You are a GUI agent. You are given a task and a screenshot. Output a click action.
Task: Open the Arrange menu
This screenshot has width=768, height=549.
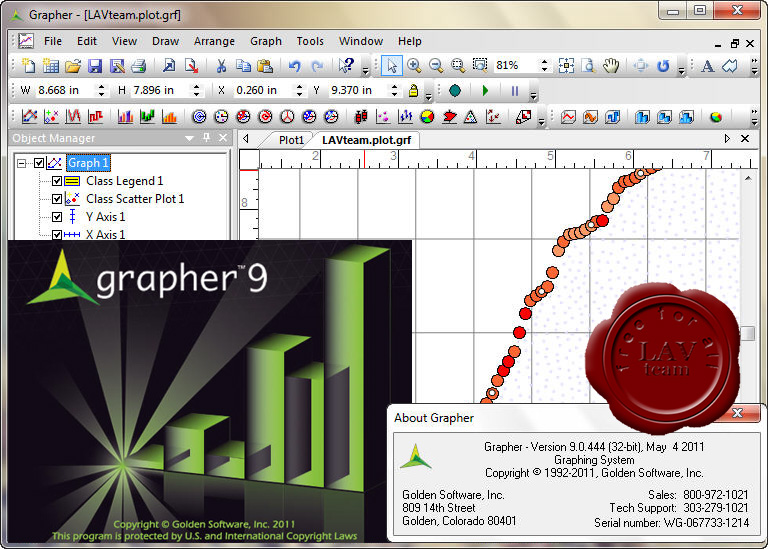coord(214,41)
